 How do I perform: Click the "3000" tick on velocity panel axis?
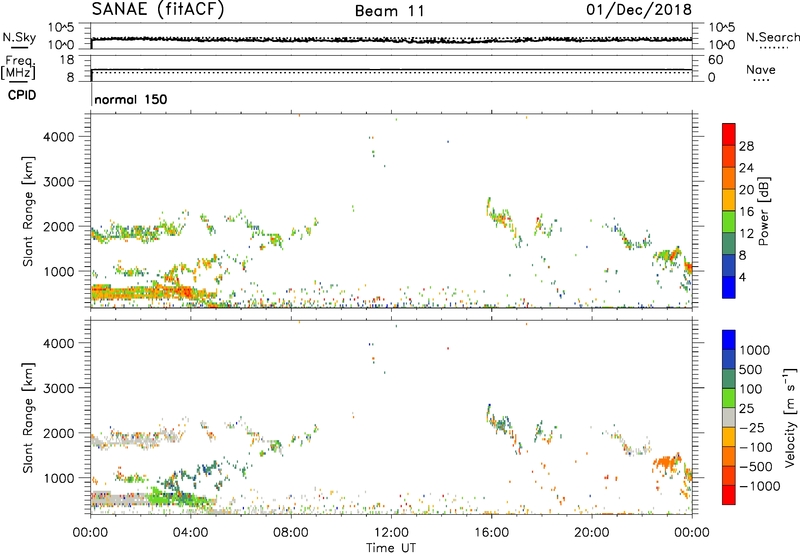[x=58, y=388]
